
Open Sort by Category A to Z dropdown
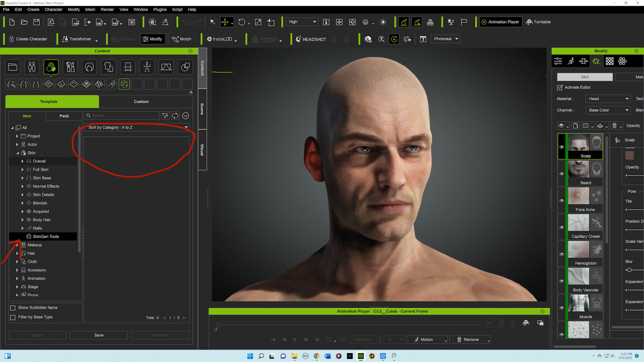point(137,127)
